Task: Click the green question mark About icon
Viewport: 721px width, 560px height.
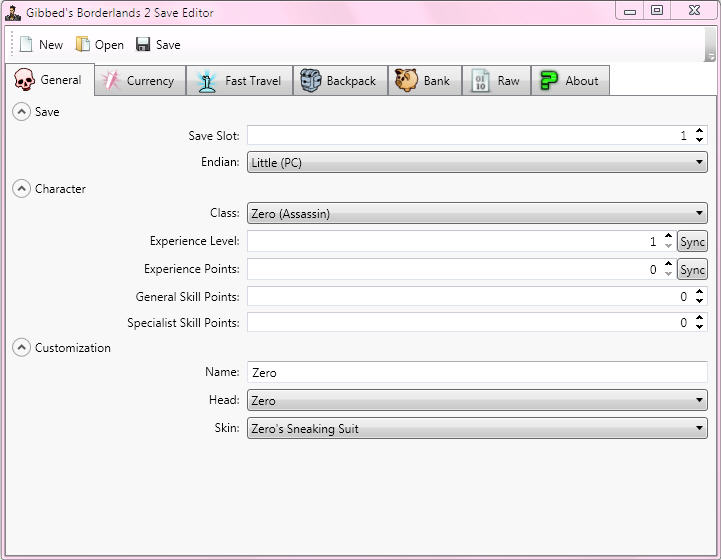Action: click(549, 80)
